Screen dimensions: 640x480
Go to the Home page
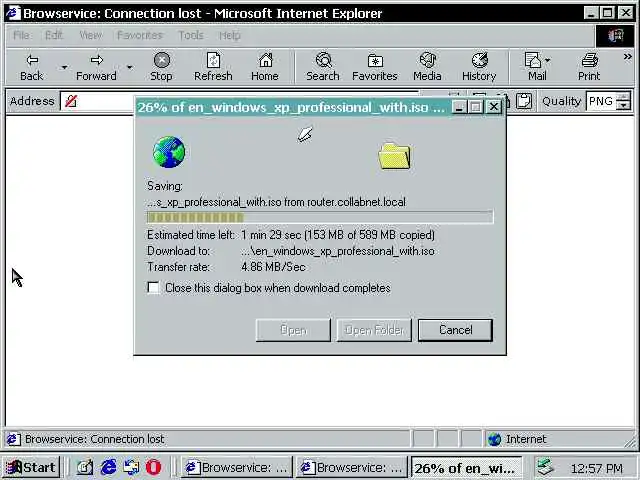(265, 67)
